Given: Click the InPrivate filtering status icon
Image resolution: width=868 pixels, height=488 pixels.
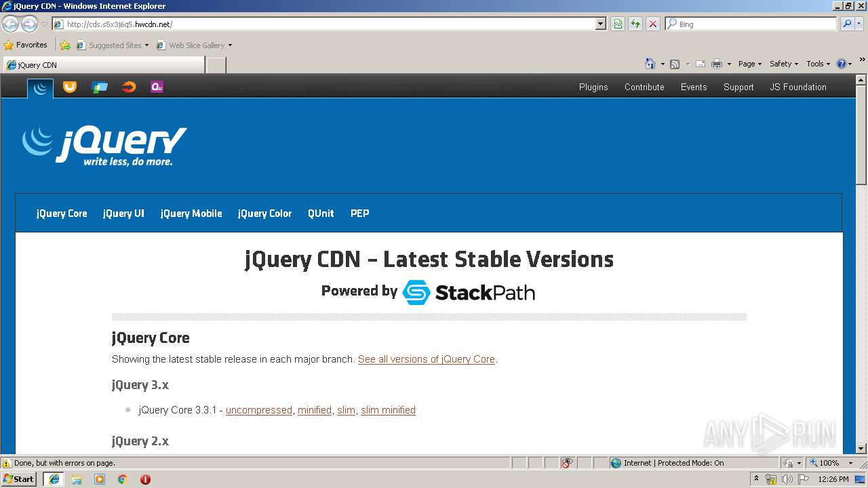Looking at the screenshot, I should pyautogui.click(x=567, y=463).
